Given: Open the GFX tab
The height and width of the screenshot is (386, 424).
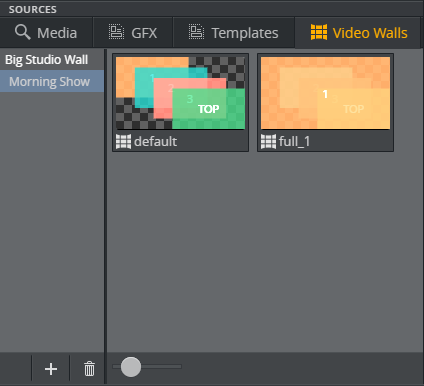Looking at the screenshot, I should pos(133,33).
